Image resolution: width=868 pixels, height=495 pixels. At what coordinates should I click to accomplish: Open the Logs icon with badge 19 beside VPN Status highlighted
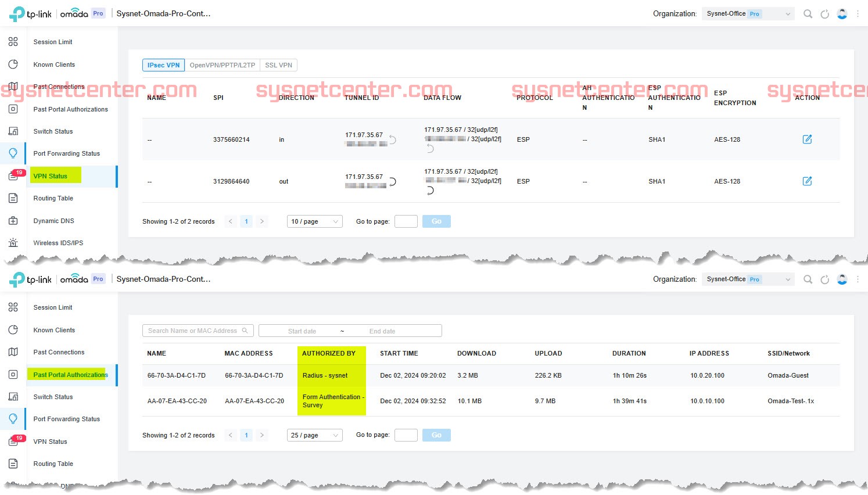pos(13,176)
